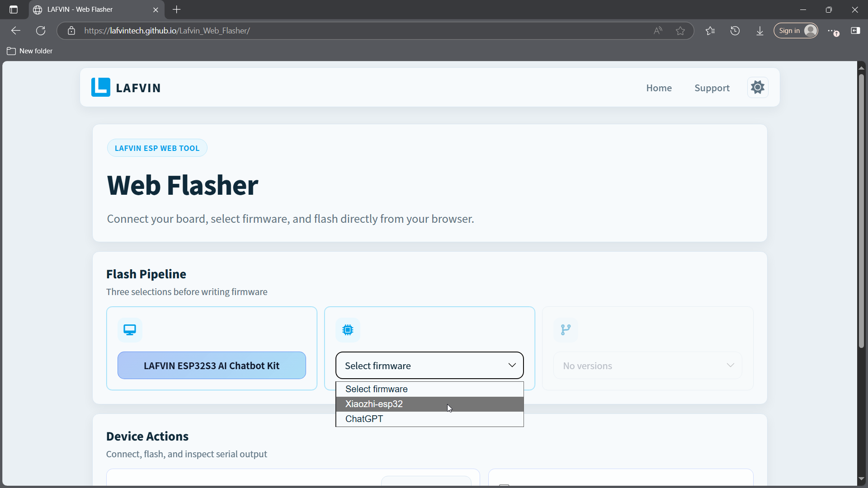The image size is (868, 488).
Task: Click 'Connect, flash, and inspect serial output' text
Action: [187, 454]
